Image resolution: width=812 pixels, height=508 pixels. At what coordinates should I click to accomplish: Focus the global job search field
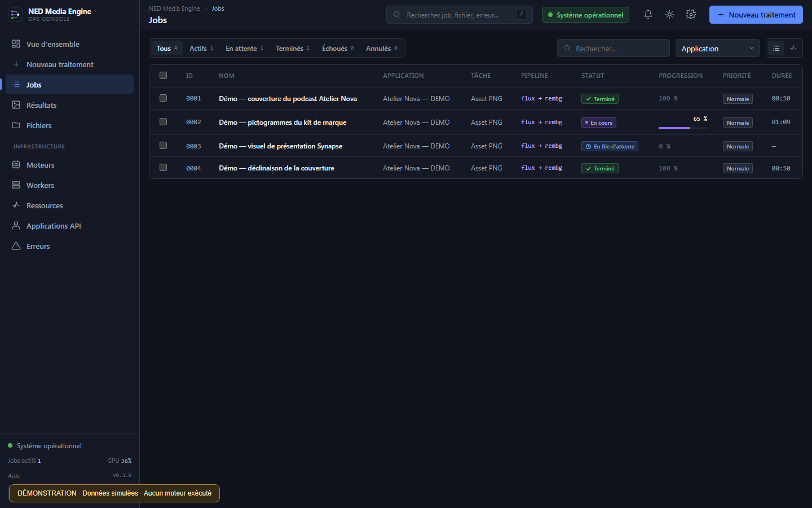[x=460, y=15]
